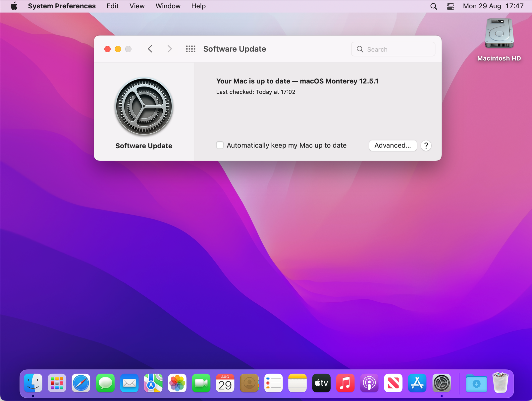Open Control Centre in menu bar
Screen dimensions: 532x401
(451, 6)
